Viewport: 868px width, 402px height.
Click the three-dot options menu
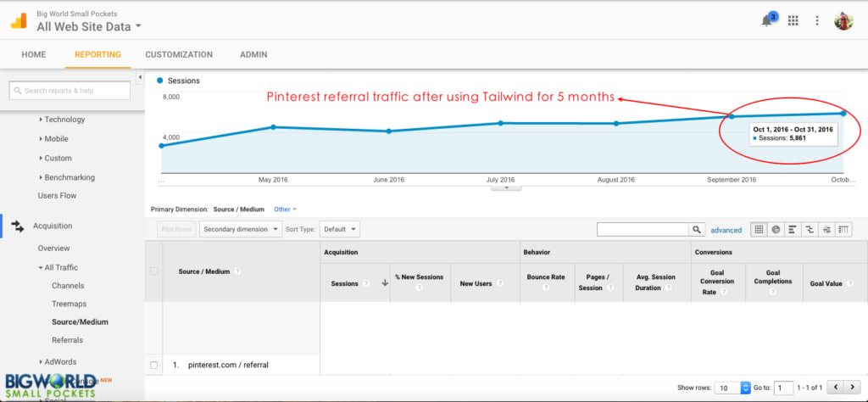pyautogui.click(x=817, y=21)
